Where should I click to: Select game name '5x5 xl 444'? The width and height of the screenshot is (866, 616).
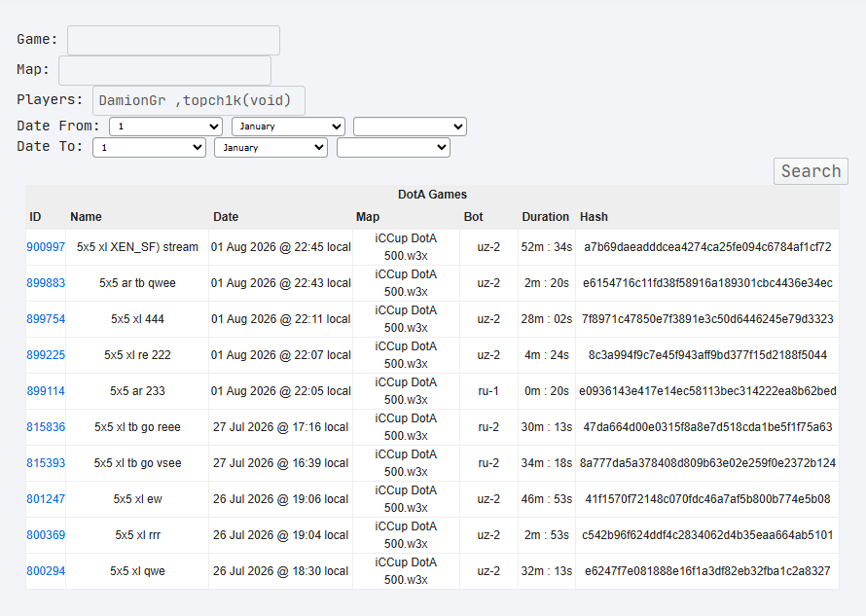tap(137, 319)
